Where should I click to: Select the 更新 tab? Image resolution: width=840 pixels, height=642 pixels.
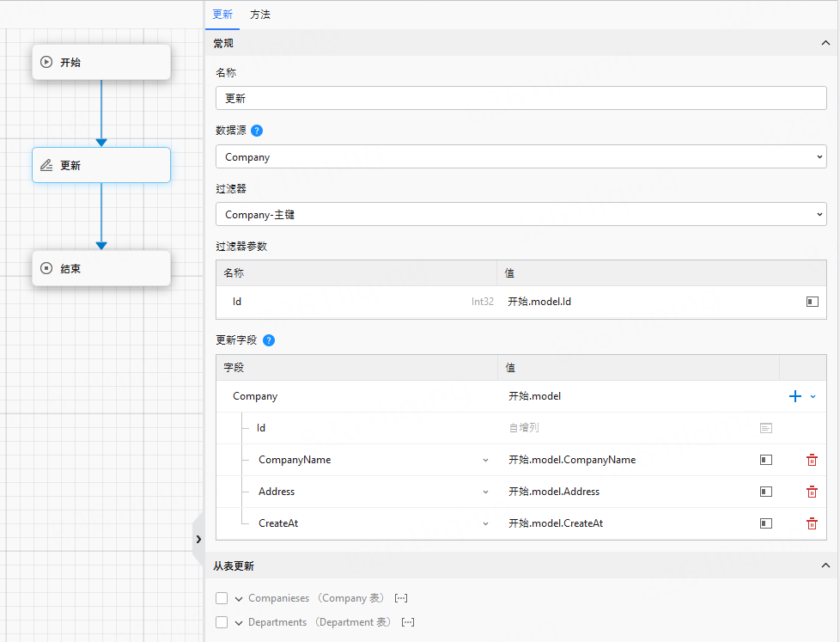(222, 15)
